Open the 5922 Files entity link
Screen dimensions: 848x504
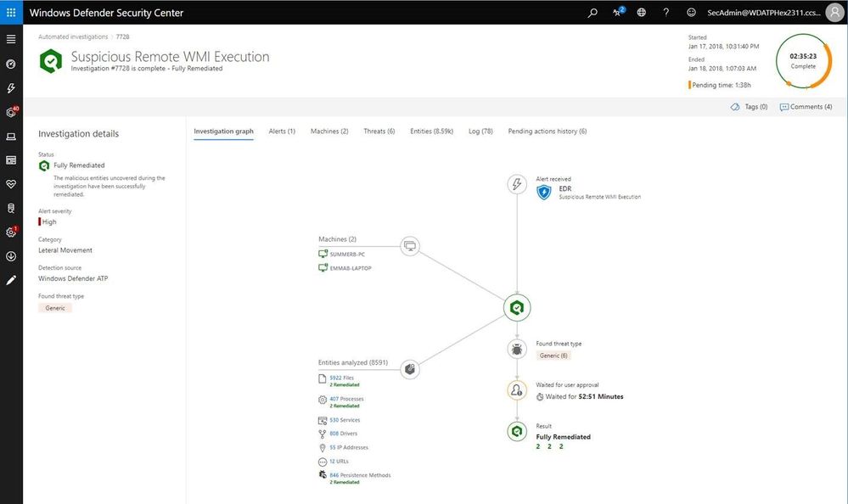[x=341, y=378]
